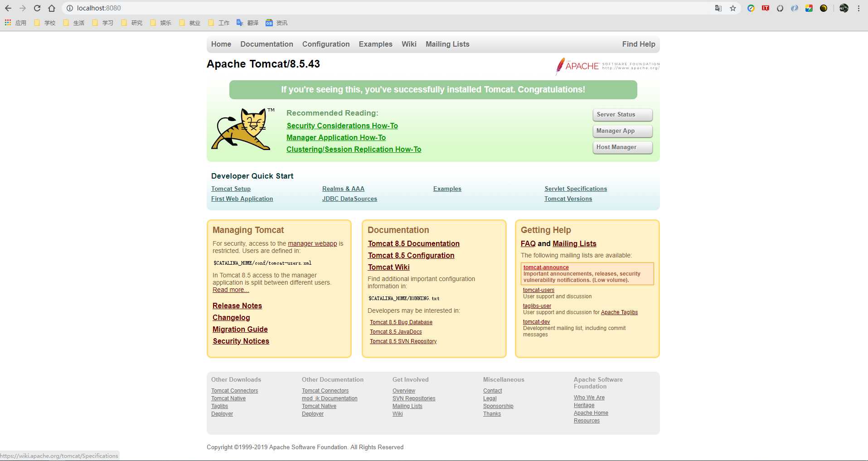Click the first extension icon beside the star

(751, 8)
